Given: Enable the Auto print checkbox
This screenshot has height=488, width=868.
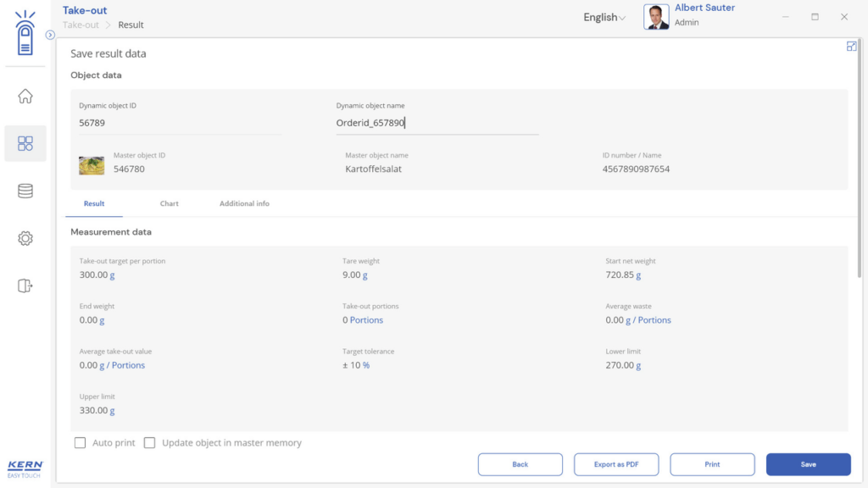Looking at the screenshot, I should pyautogui.click(x=81, y=442).
